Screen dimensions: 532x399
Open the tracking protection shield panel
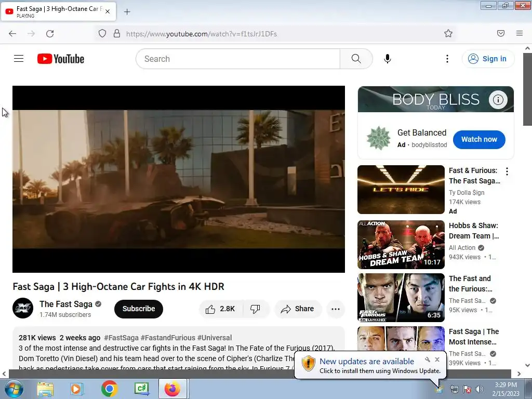pos(102,34)
